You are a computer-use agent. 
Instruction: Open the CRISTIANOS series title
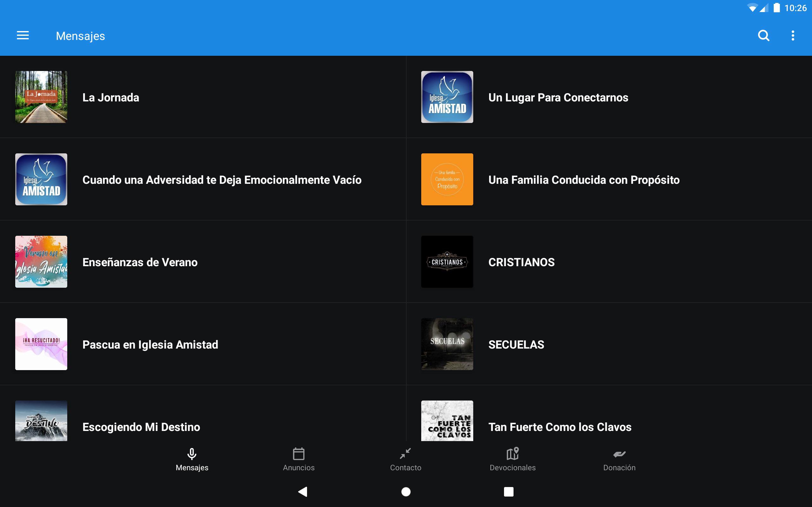point(521,262)
